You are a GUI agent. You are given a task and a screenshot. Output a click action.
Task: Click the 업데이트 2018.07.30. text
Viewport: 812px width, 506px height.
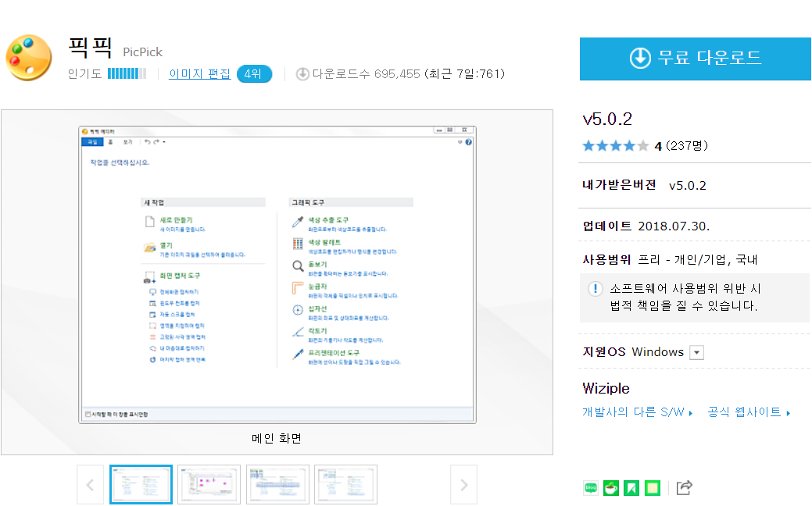click(x=646, y=226)
